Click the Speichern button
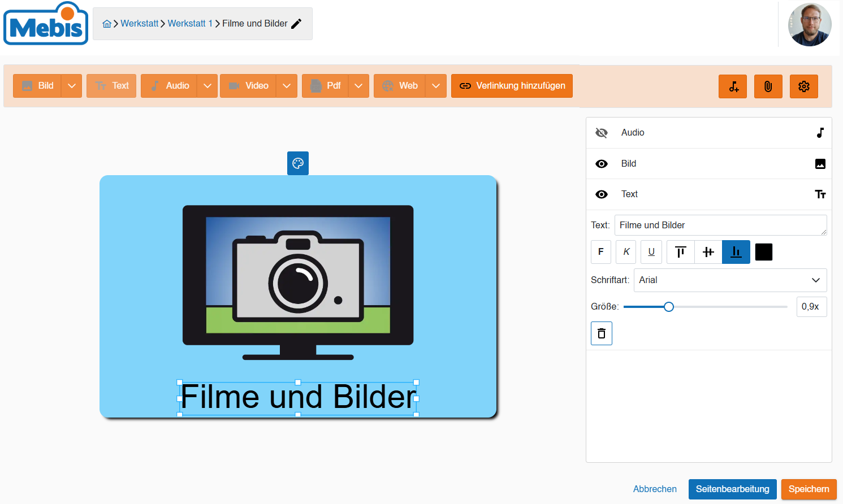This screenshot has height=504, width=843. [809, 489]
